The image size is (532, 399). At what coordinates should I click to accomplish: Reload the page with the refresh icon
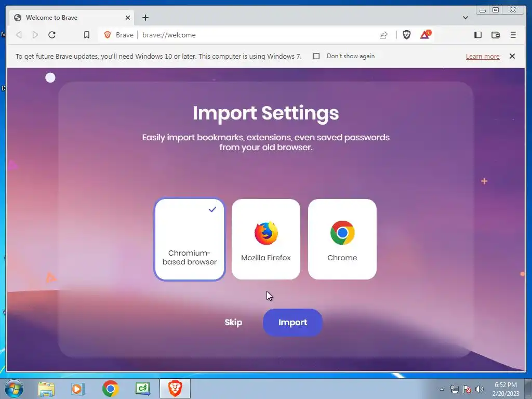52,35
